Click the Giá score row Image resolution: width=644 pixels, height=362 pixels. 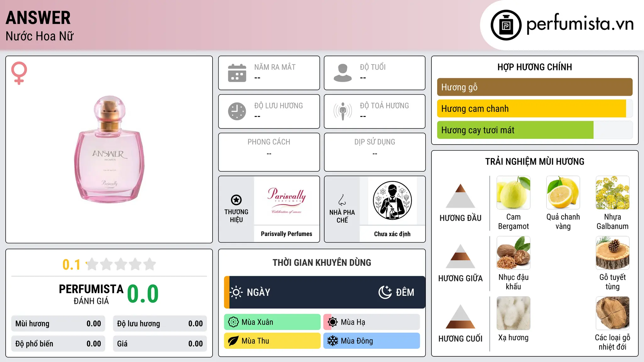[160, 344]
